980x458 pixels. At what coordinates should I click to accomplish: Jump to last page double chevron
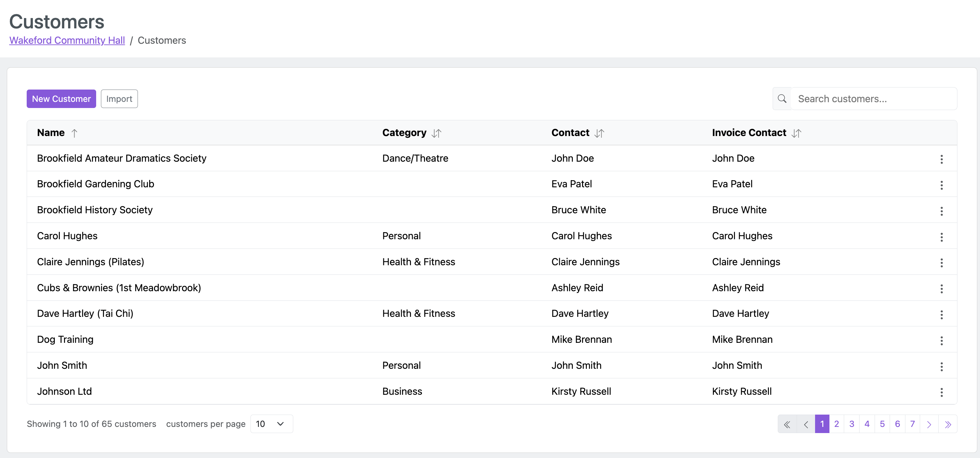[947, 424]
